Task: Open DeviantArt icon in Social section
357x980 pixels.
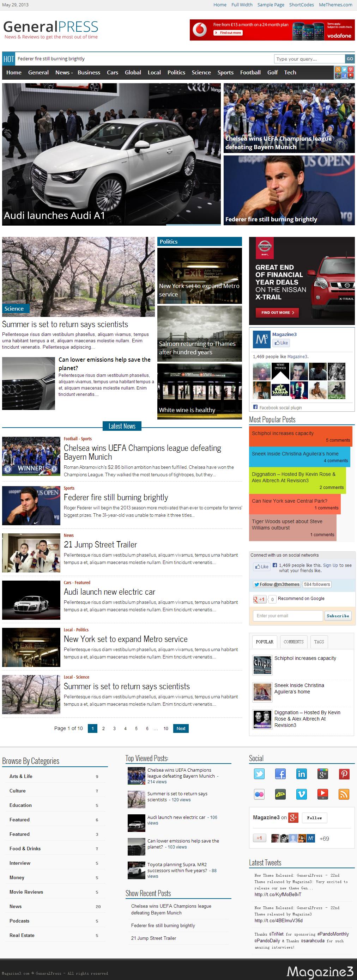Action: pos(280,794)
